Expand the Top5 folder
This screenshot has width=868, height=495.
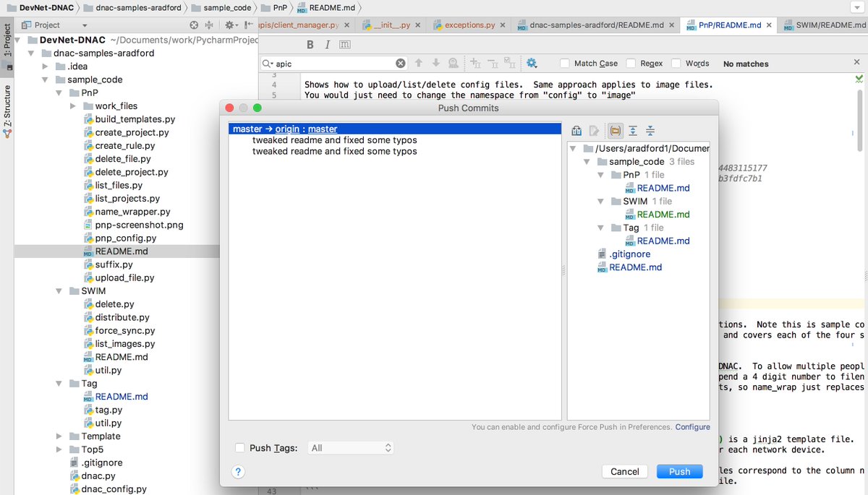[59, 449]
